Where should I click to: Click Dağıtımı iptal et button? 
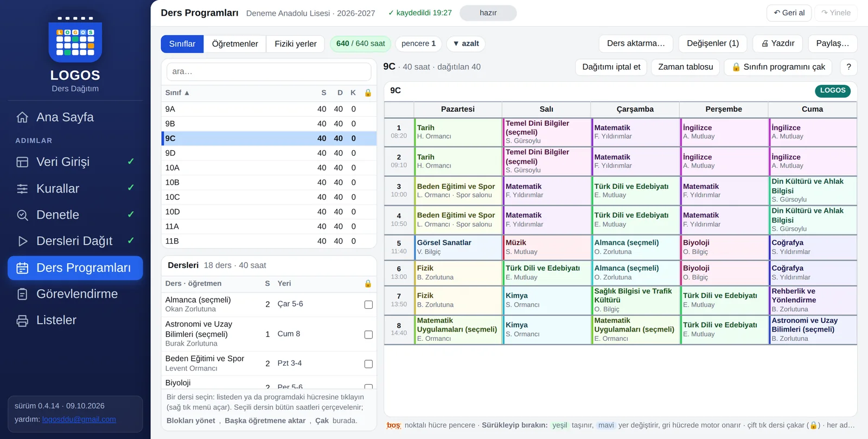click(x=611, y=67)
